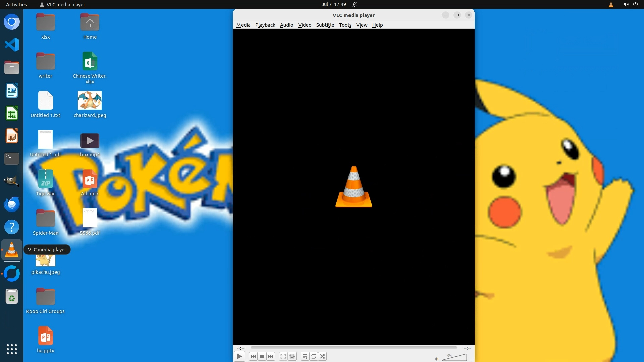The image size is (644, 362).
Task: Toggle the playlist view
Action: pos(305,356)
